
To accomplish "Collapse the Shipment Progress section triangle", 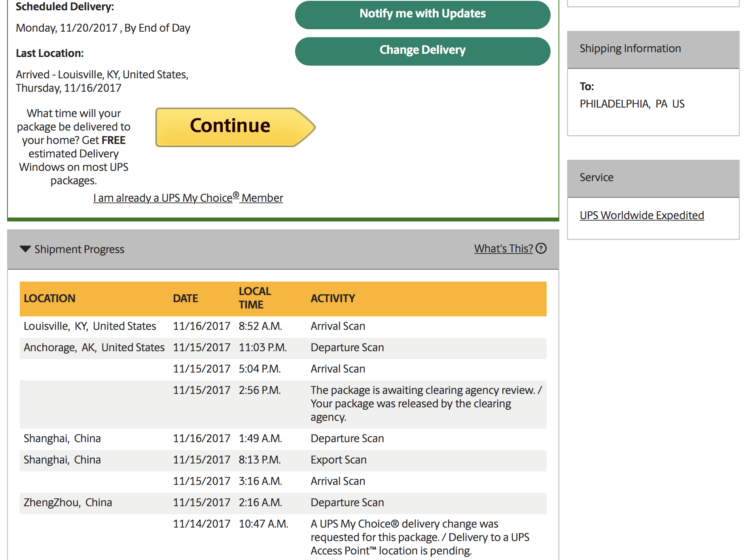I will (x=25, y=249).
